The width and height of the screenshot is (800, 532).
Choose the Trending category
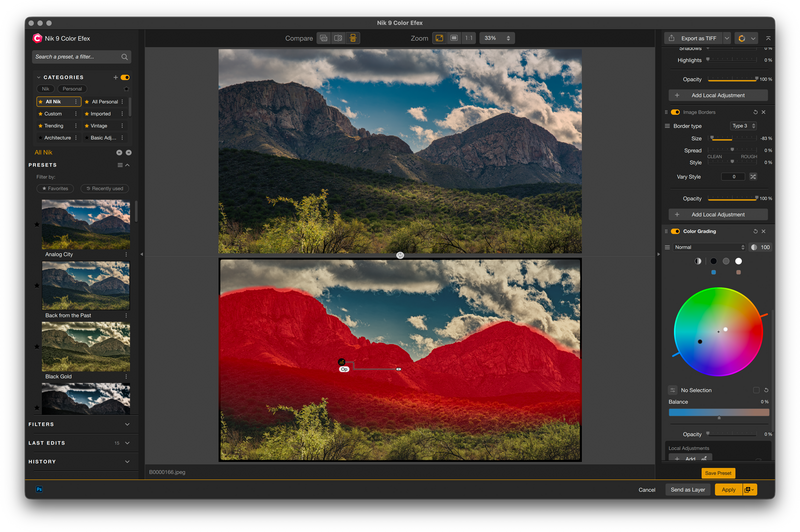coord(54,126)
